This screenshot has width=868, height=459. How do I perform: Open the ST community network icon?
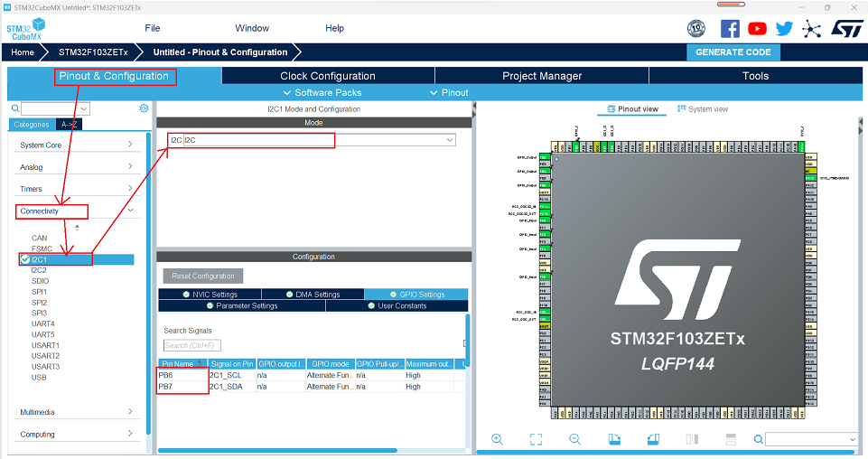click(811, 29)
